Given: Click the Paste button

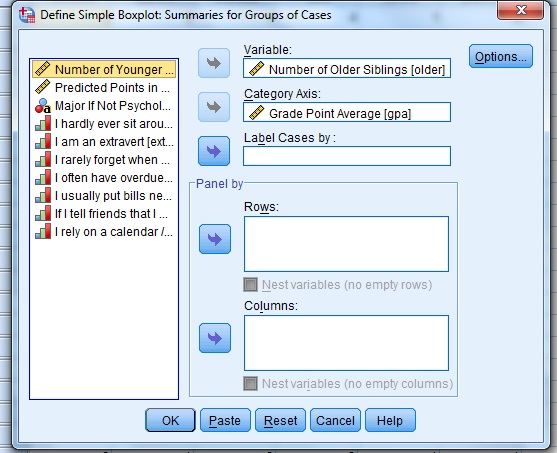Looking at the screenshot, I should click(225, 420).
